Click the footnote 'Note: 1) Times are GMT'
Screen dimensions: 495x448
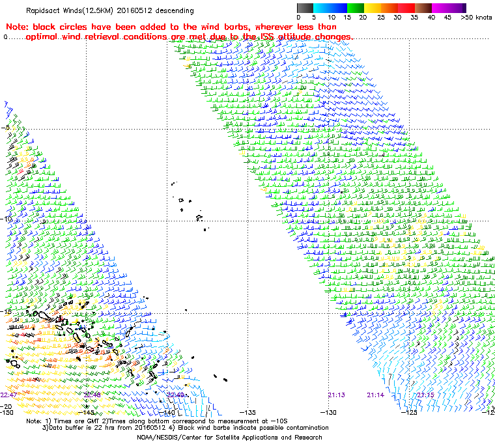(63, 421)
